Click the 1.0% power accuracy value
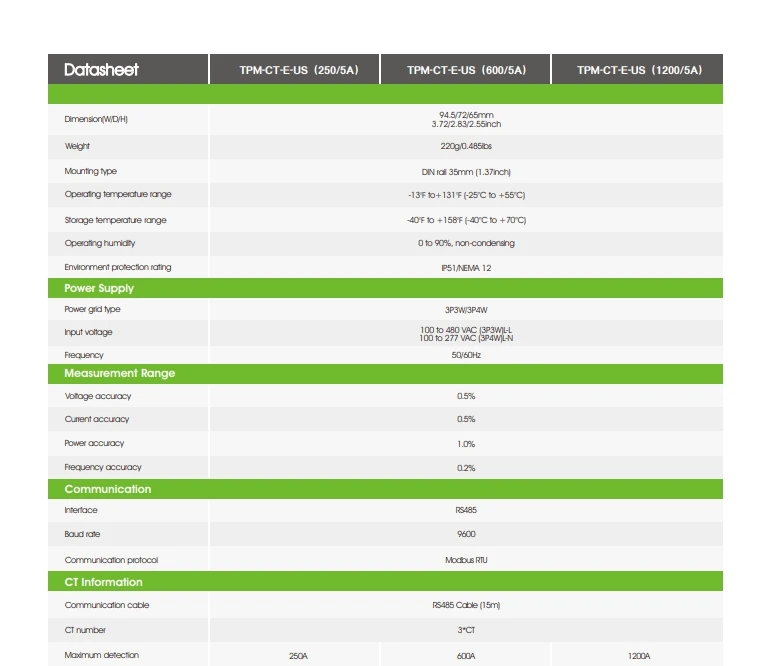This screenshot has height=666, width=772. tap(466, 444)
